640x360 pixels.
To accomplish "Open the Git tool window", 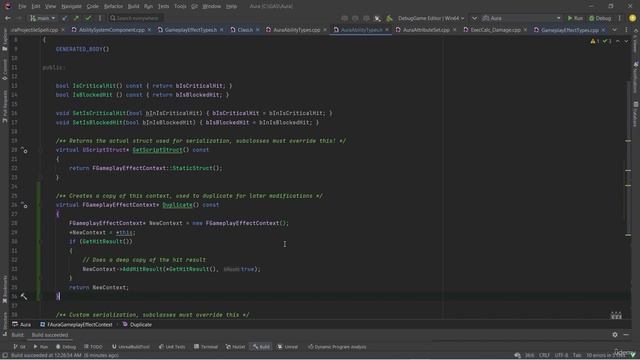I will [19, 347].
